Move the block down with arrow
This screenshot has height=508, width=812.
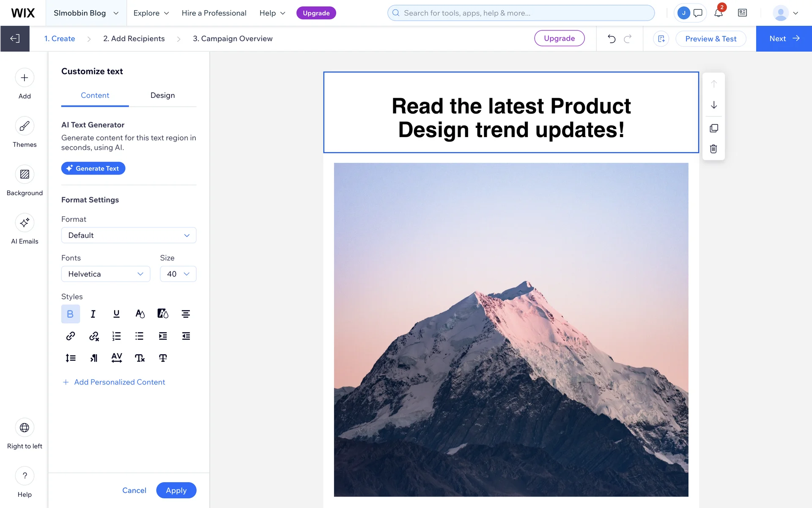pos(713,105)
